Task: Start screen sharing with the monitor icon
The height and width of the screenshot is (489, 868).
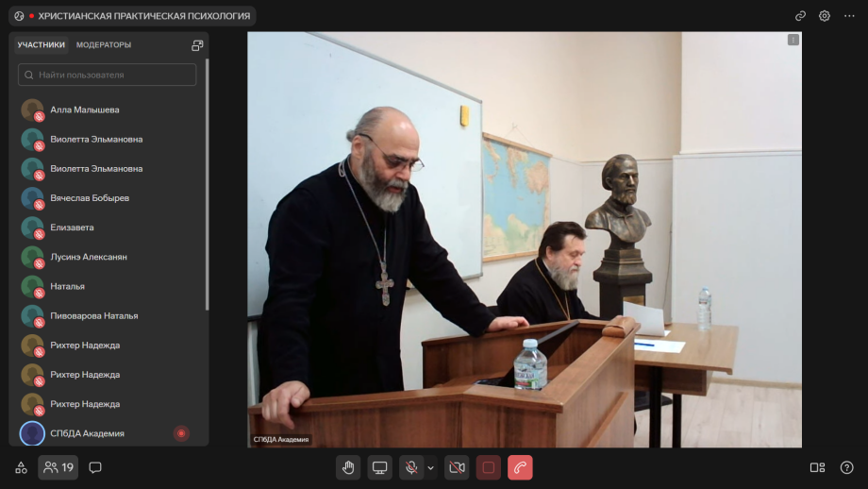Action: [380, 467]
